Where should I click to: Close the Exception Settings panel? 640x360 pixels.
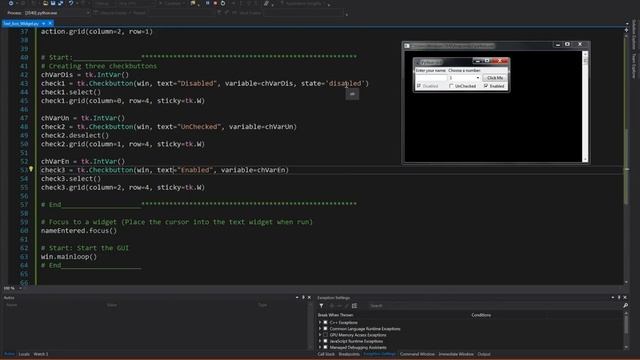[x=625, y=298]
